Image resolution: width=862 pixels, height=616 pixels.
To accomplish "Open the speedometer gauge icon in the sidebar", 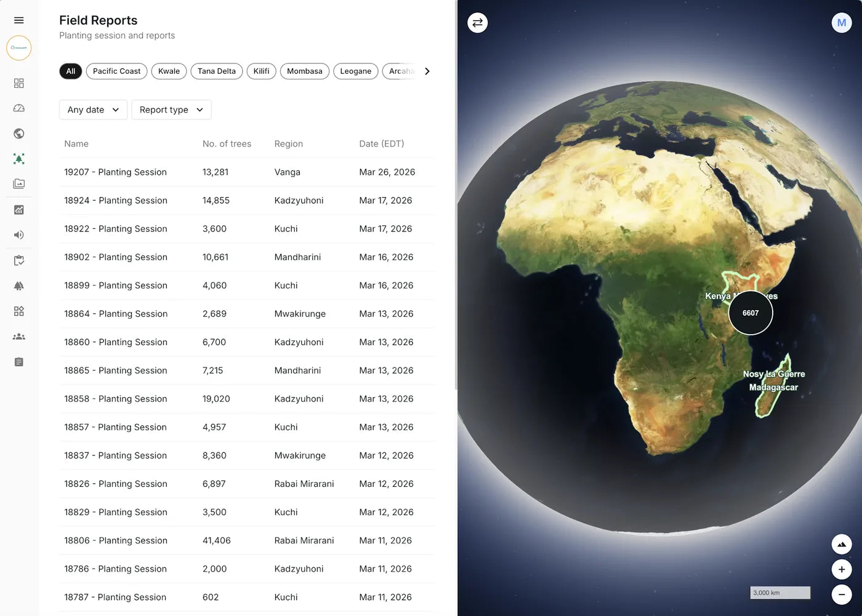I will click(x=19, y=108).
